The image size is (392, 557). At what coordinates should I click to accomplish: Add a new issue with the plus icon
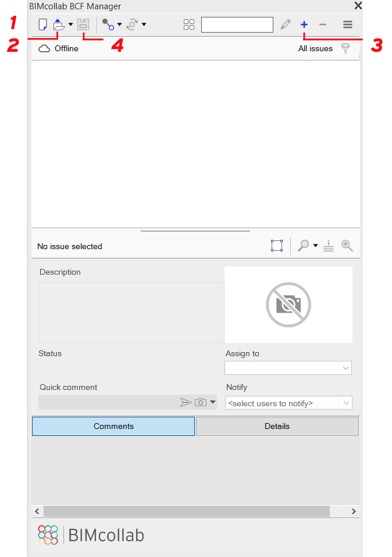(304, 24)
